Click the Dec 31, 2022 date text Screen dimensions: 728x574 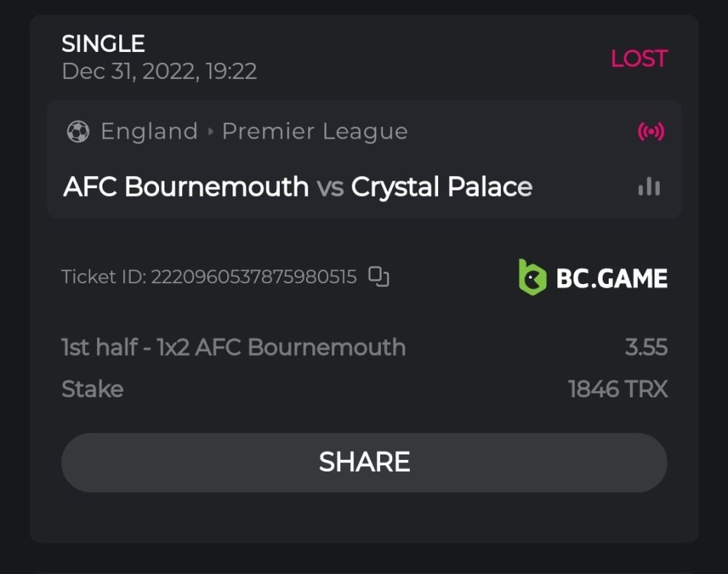(159, 71)
